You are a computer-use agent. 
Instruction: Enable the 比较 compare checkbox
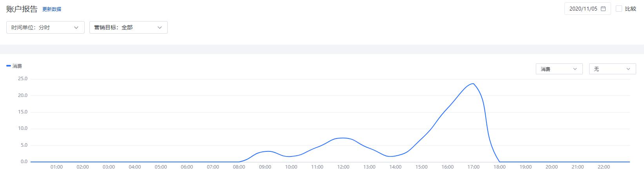pos(619,9)
